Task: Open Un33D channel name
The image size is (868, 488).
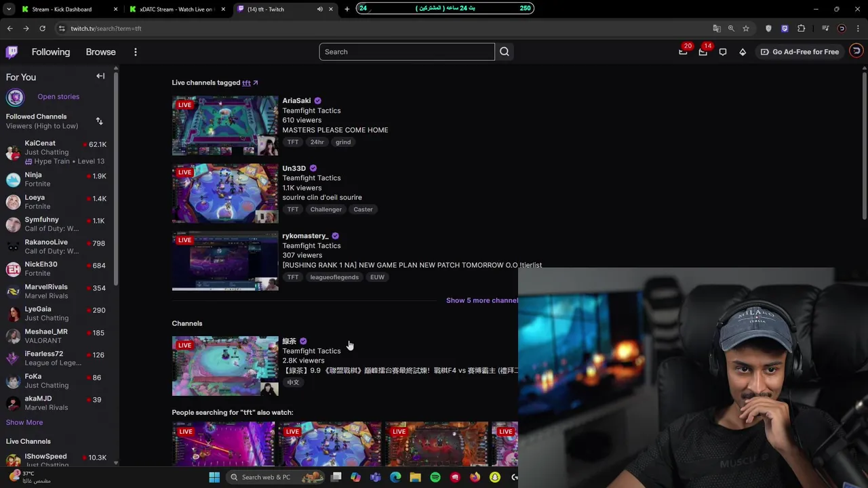Action: (x=294, y=168)
